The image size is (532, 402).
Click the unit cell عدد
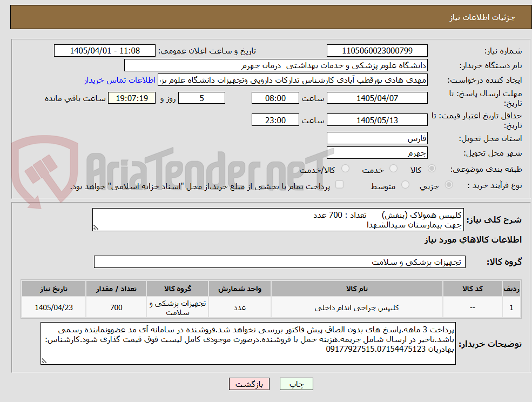(240, 307)
